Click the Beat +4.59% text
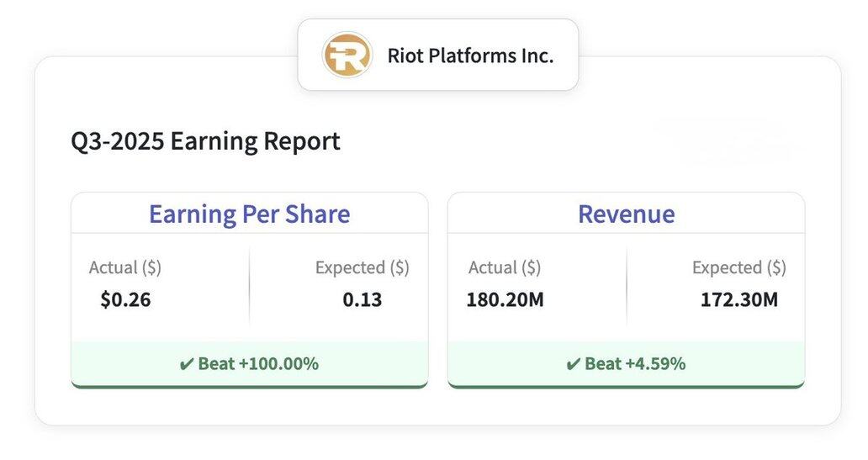Viewport: 868px width, 460px height. (635, 364)
